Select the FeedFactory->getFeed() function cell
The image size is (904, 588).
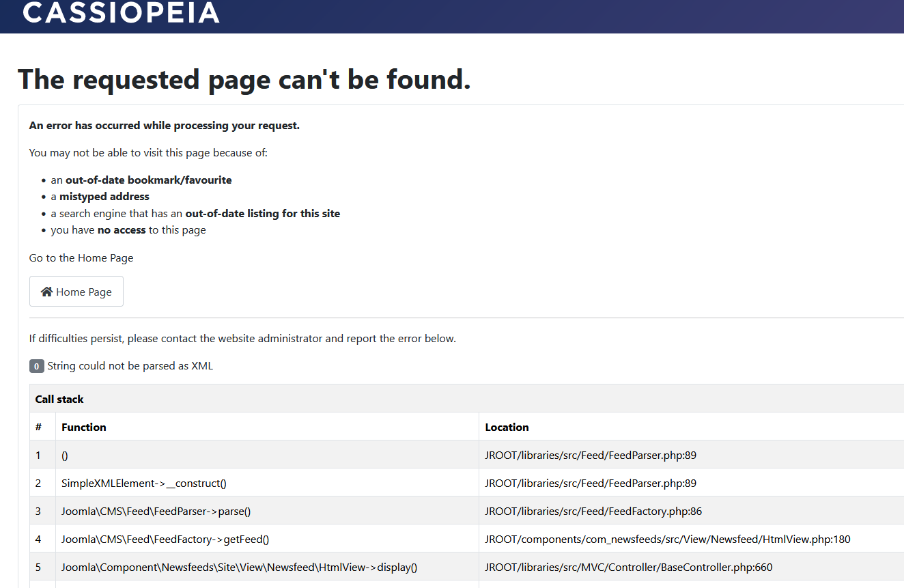(x=165, y=539)
